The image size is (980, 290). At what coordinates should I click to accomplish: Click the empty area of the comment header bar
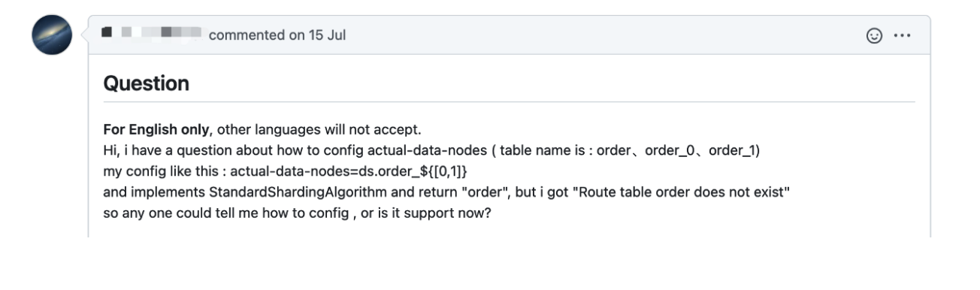[601, 35]
